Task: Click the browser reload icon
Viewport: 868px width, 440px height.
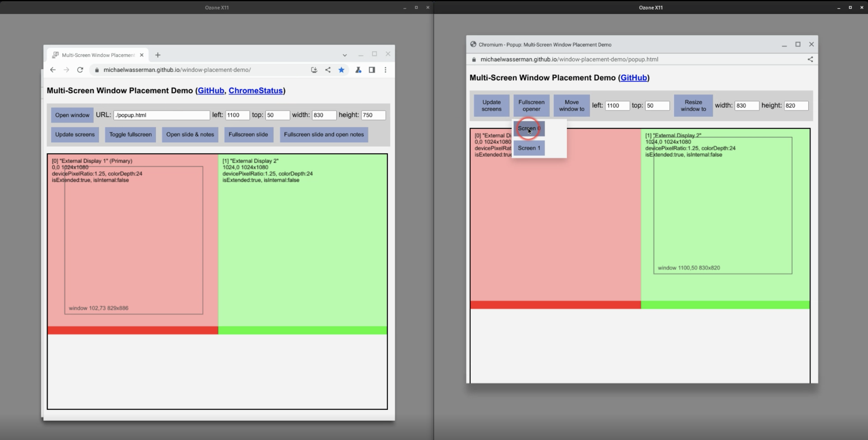Action: (80, 70)
